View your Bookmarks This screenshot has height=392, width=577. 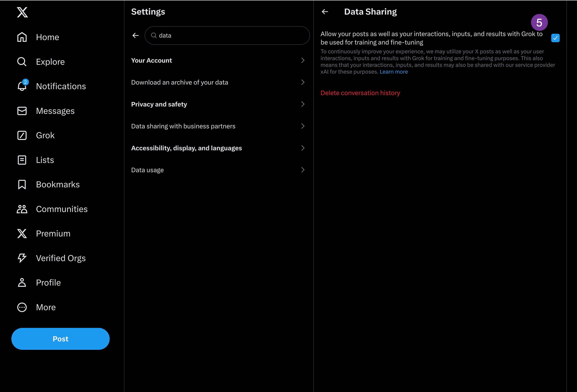[58, 184]
